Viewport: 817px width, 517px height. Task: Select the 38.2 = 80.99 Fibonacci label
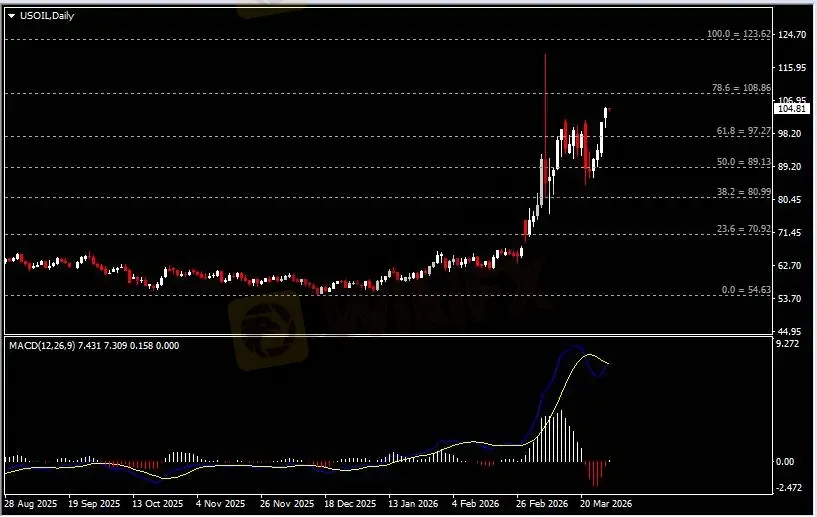tap(744, 192)
